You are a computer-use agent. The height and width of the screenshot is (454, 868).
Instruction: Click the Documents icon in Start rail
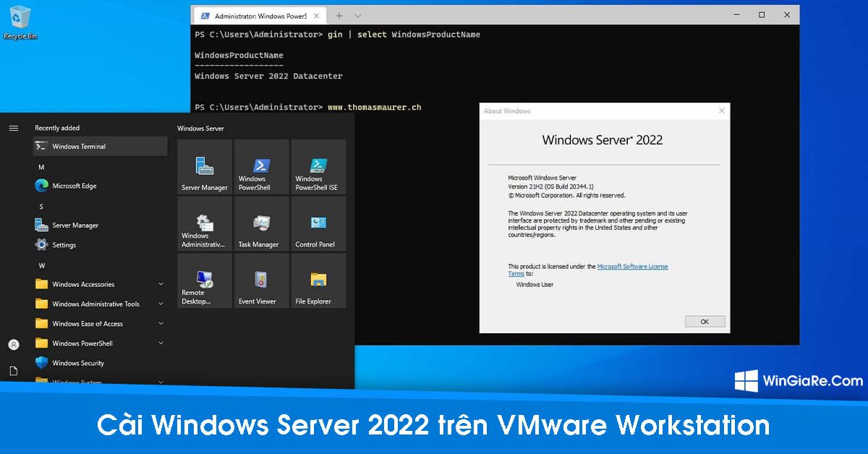click(x=13, y=371)
